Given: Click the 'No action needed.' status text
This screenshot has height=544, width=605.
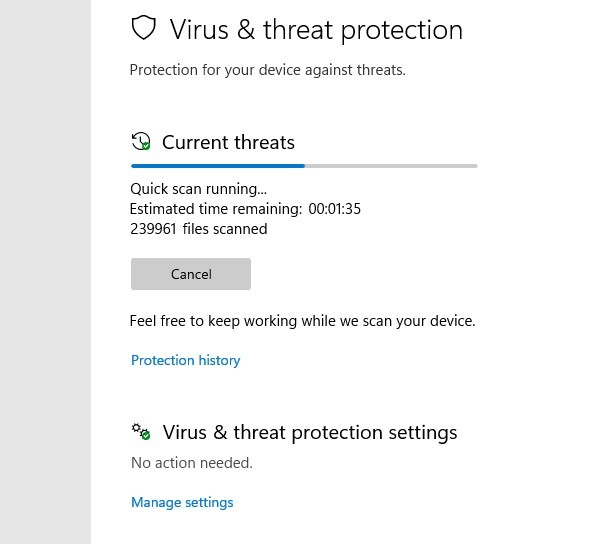Looking at the screenshot, I should tap(192, 463).
